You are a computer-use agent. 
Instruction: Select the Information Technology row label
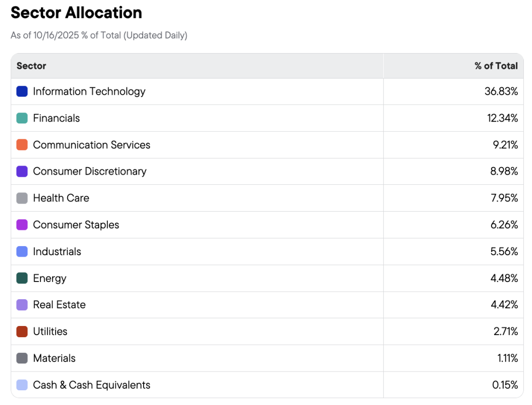(x=89, y=92)
